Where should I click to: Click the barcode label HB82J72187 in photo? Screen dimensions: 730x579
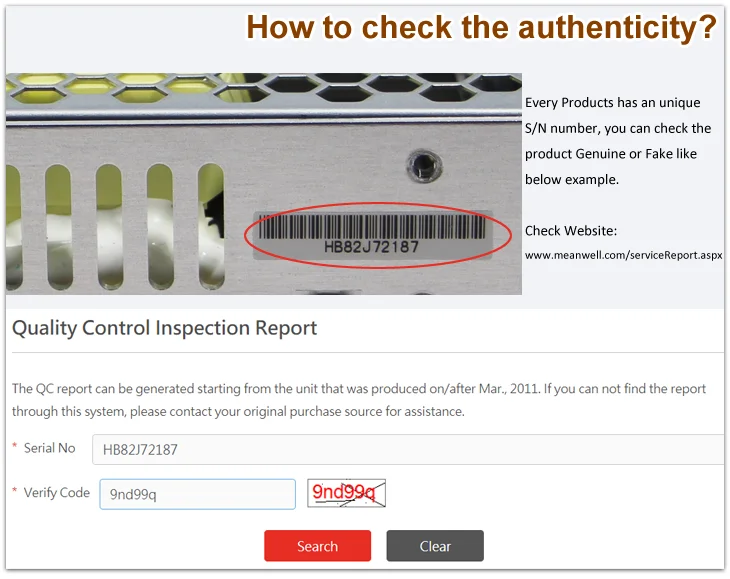[372, 234]
